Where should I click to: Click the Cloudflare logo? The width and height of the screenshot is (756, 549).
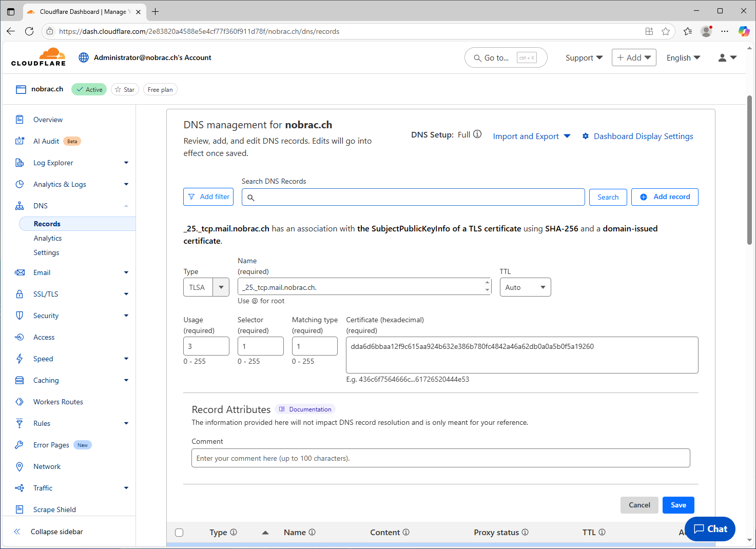point(38,57)
